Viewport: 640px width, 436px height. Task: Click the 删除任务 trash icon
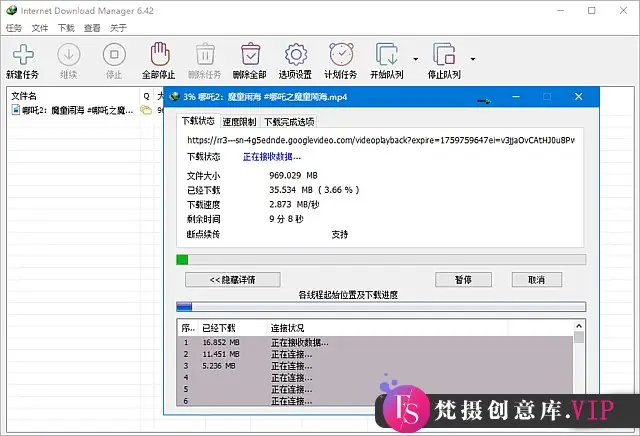[205, 54]
